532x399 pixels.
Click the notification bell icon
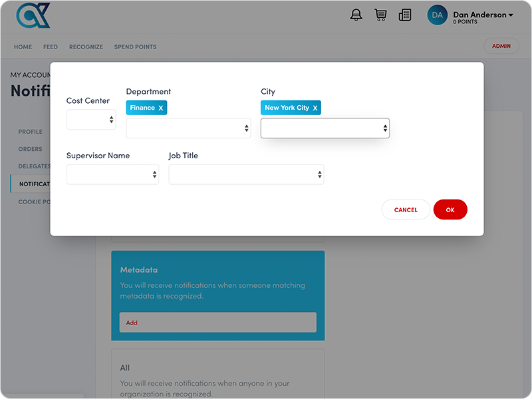pos(356,15)
